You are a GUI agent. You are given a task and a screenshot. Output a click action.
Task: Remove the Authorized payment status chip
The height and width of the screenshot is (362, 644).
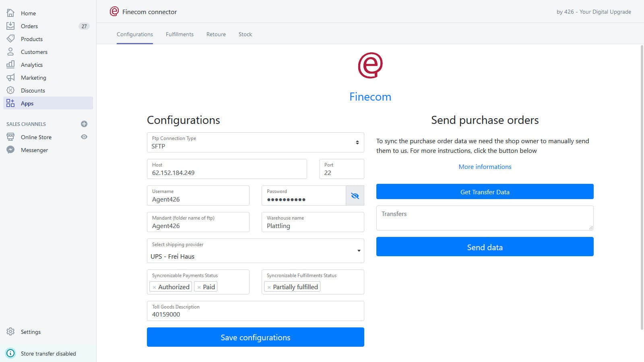[155, 287]
